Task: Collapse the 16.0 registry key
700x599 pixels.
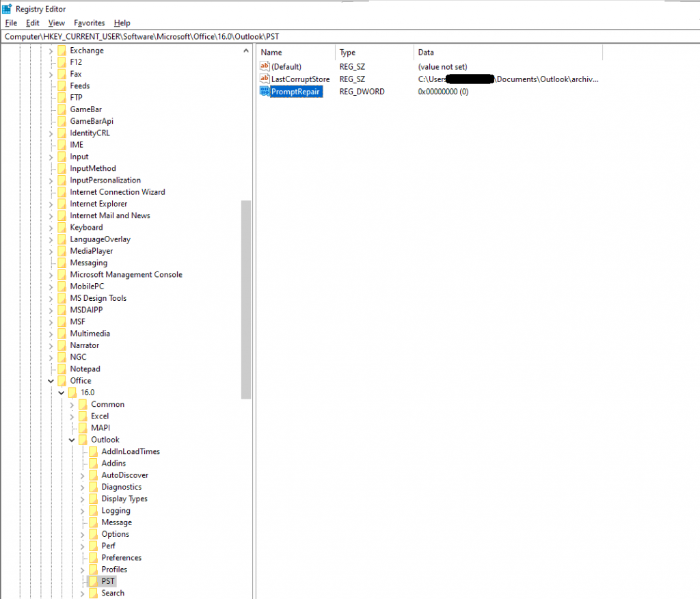Action: click(x=61, y=392)
